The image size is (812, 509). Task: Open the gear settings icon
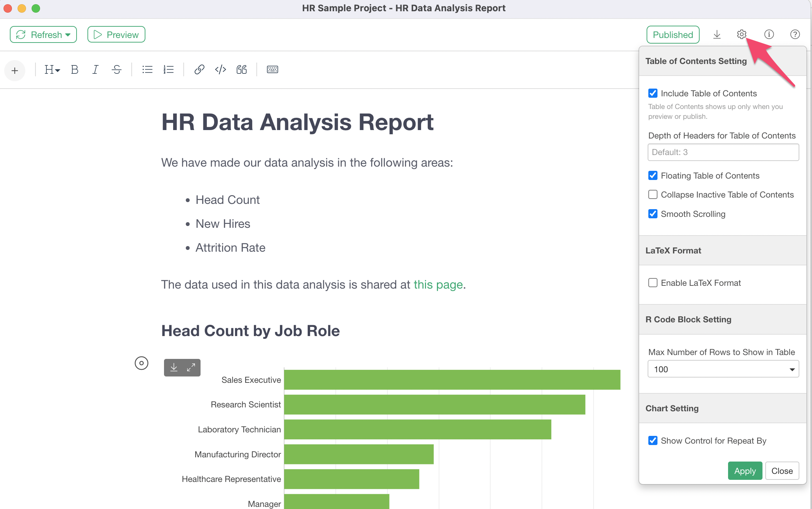point(741,34)
